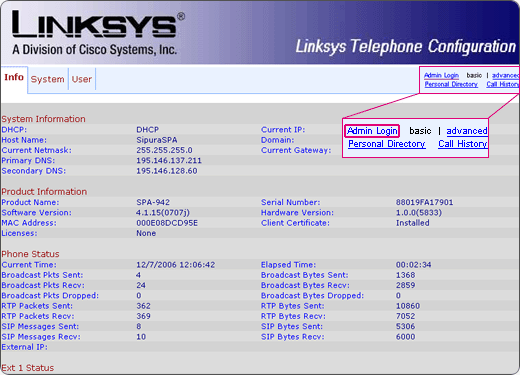The height and width of the screenshot is (375, 520).
Task: Click the SIP Messages Recv value '10'
Action: pyautogui.click(x=141, y=337)
